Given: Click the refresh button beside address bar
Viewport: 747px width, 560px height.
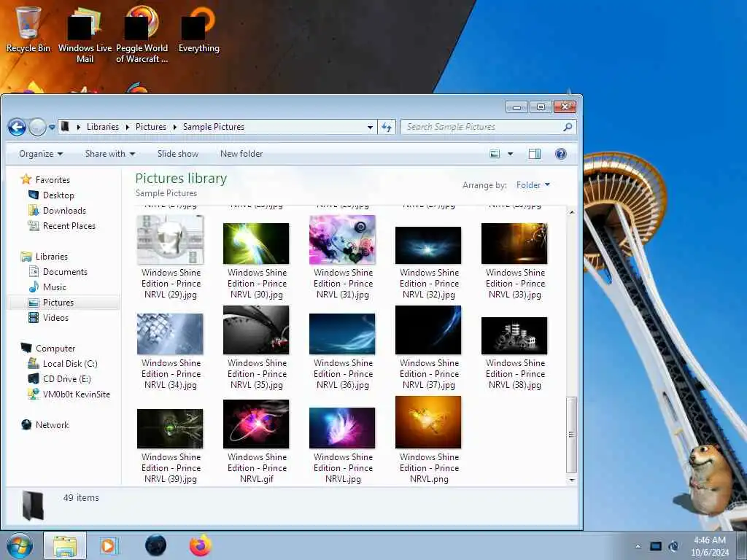Looking at the screenshot, I should 387,127.
